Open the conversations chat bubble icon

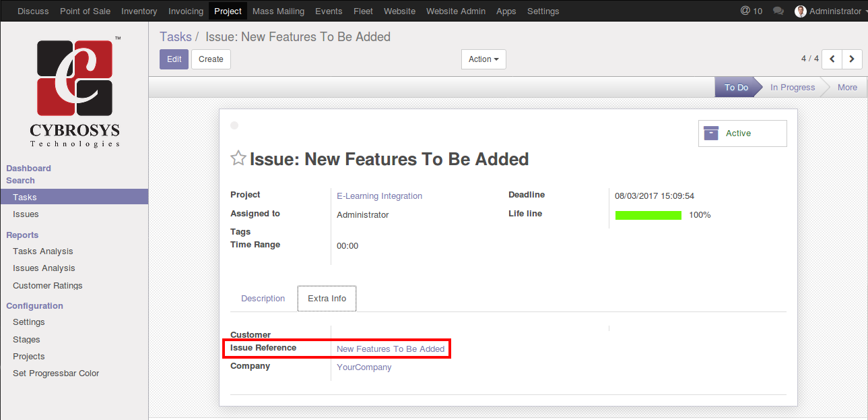point(778,11)
